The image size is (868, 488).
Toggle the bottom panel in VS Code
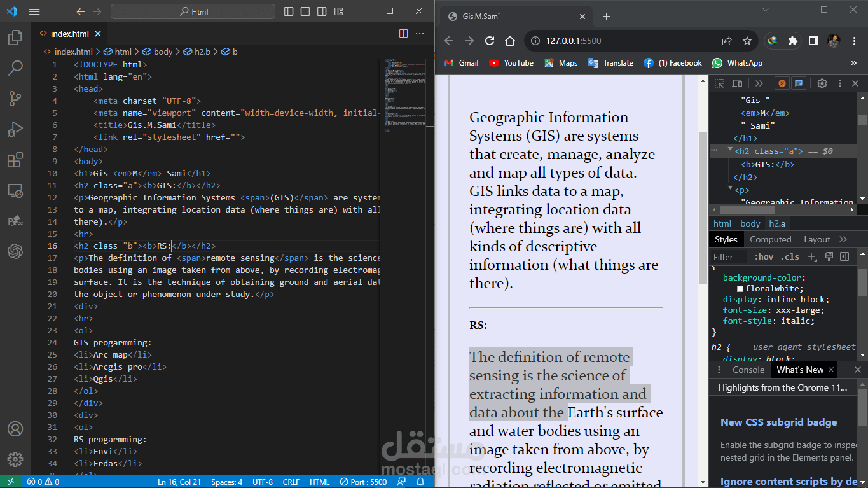coord(305,11)
